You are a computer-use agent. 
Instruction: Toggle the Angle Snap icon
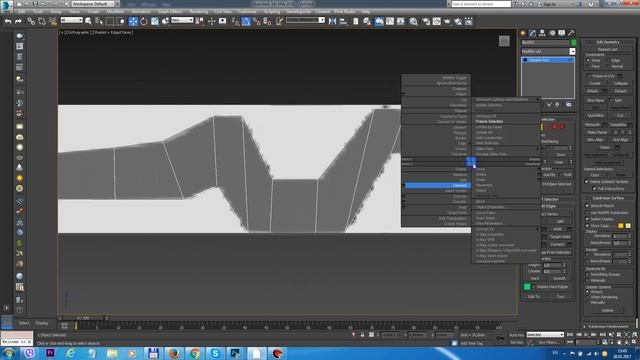tap(246, 21)
